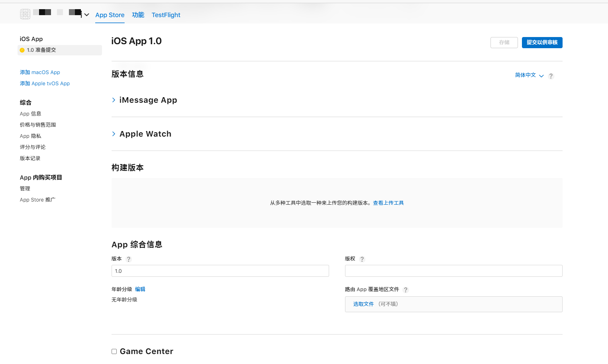Viewport: 608px width, 364px height.
Task: Open the 简体中文 language dropdown
Action: [529, 75]
